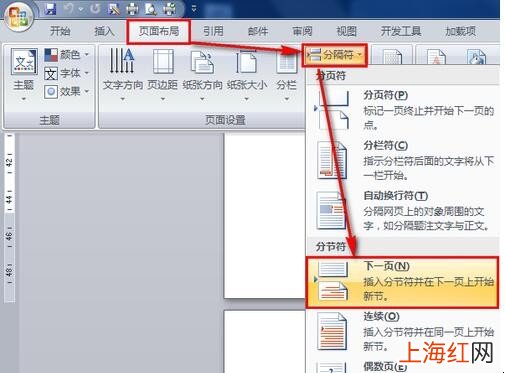This screenshot has width=505, height=373.
Task: Switch to the 页面布局 tab
Action: 159,31
